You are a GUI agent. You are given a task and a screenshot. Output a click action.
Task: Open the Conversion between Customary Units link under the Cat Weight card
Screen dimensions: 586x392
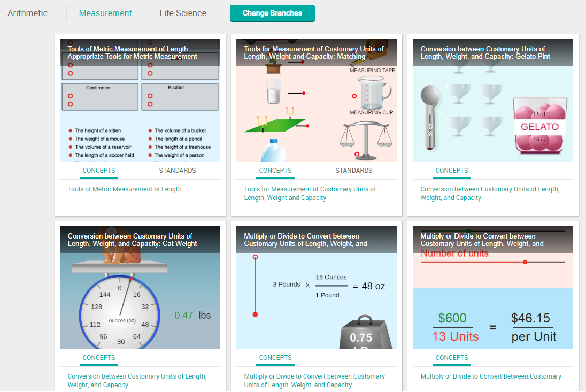tap(137, 380)
